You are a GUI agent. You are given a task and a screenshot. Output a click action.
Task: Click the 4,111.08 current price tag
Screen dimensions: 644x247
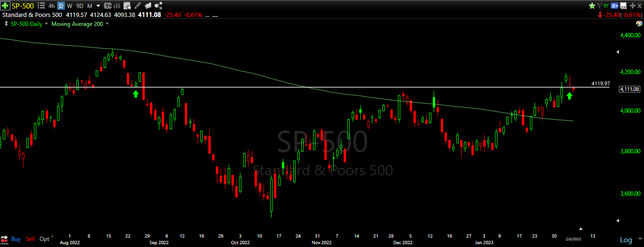tap(629, 89)
